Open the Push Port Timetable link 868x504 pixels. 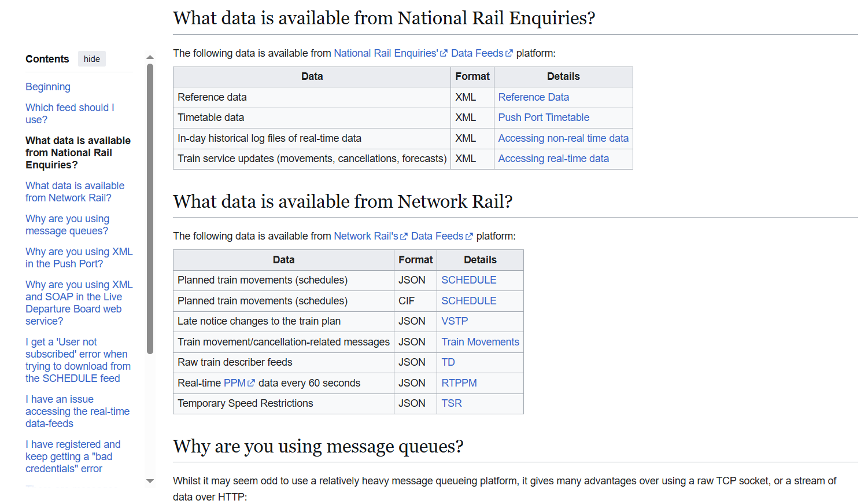pyautogui.click(x=544, y=117)
